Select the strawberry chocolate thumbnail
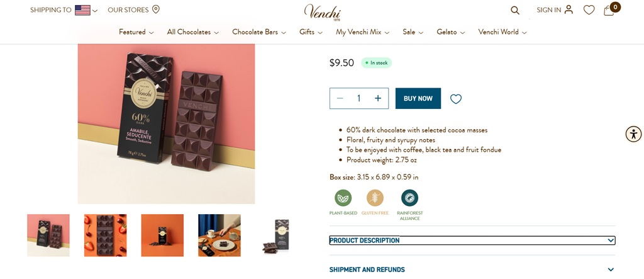644x279 pixels. pyautogui.click(x=106, y=235)
